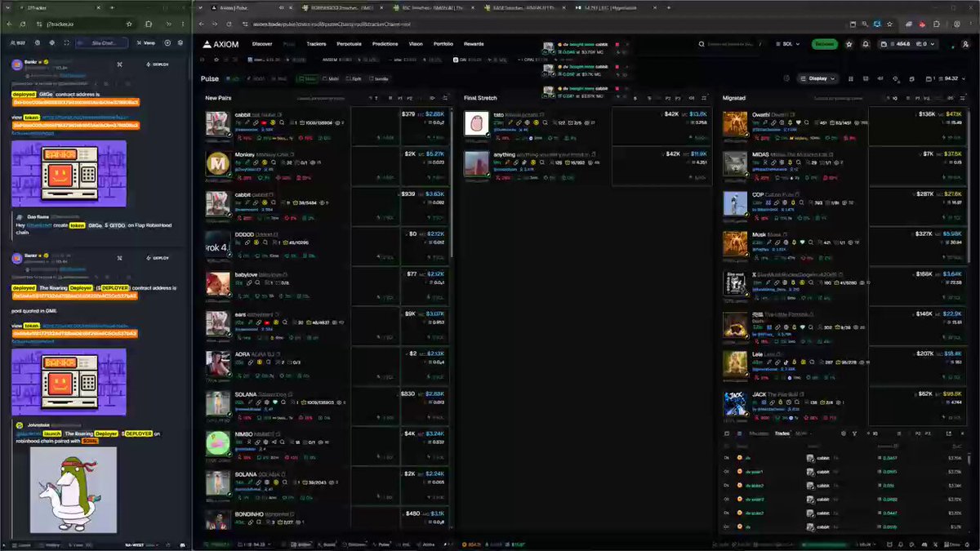
Task: Select the Main layout mode in Pulse
Action: (x=307, y=79)
